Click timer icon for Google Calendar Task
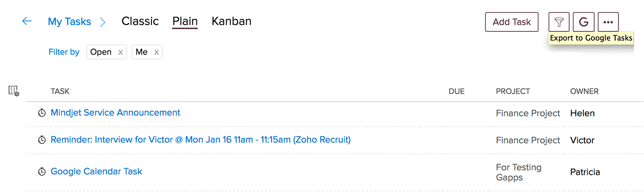 (42, 172)
